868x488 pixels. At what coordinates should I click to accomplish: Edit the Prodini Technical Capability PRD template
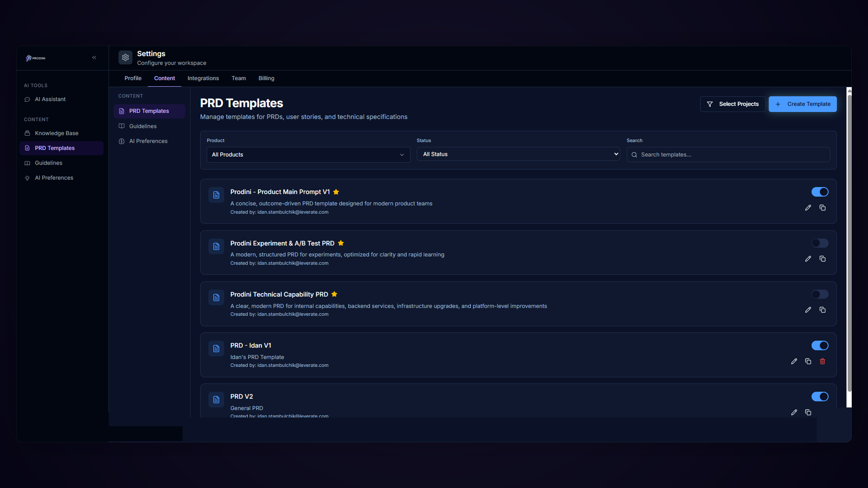coord(808,310)
